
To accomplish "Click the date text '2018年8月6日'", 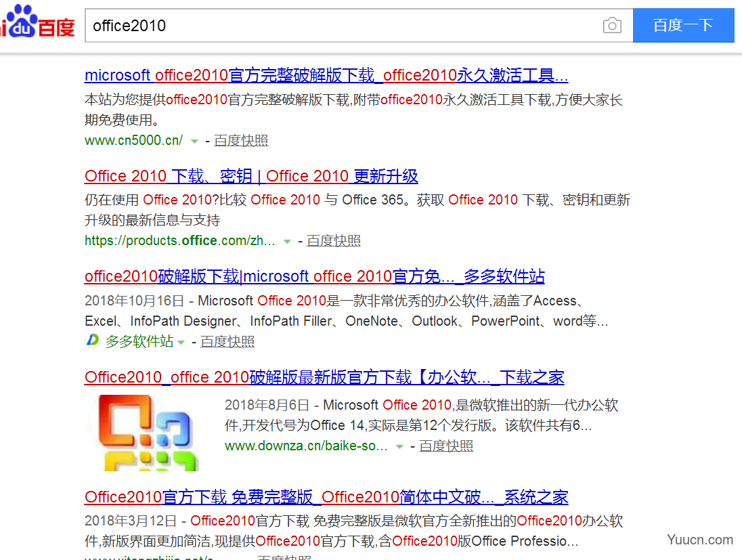I will 267,405.
